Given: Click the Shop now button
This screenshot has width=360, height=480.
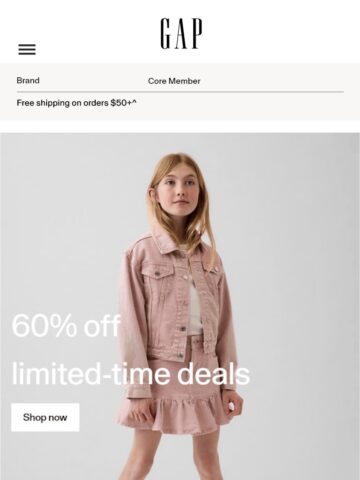Looking at the screenshot, I should point(45,417).
